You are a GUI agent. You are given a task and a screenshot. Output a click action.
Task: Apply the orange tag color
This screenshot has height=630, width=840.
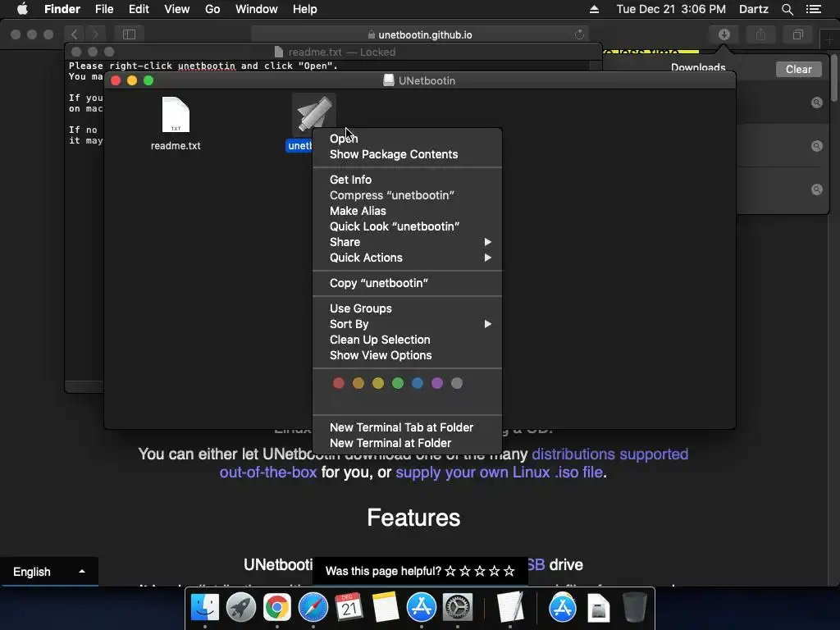[358, 383]
